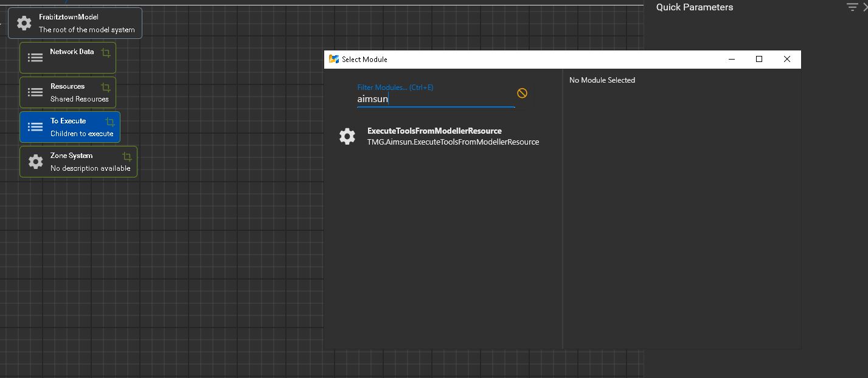Click the TMG.Aimsun.ExecuteToolsFromModellerResource namespace text
This screenshot has height=378, width=868.
tap(453, 142)
